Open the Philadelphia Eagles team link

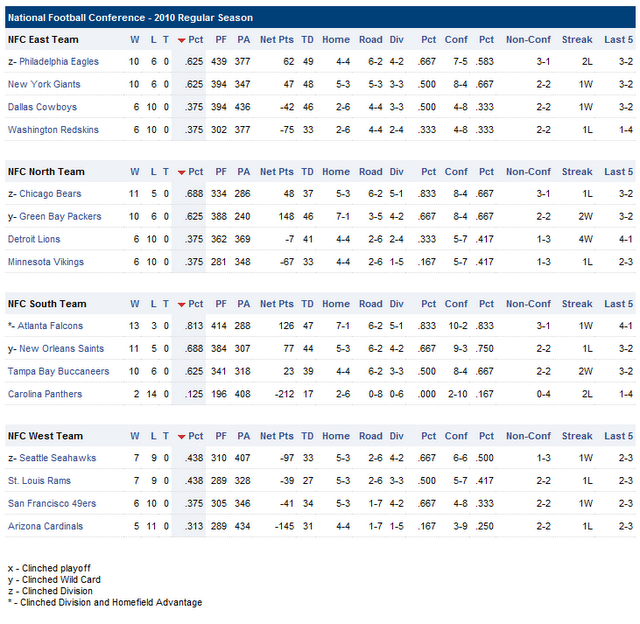click(59, 62)
